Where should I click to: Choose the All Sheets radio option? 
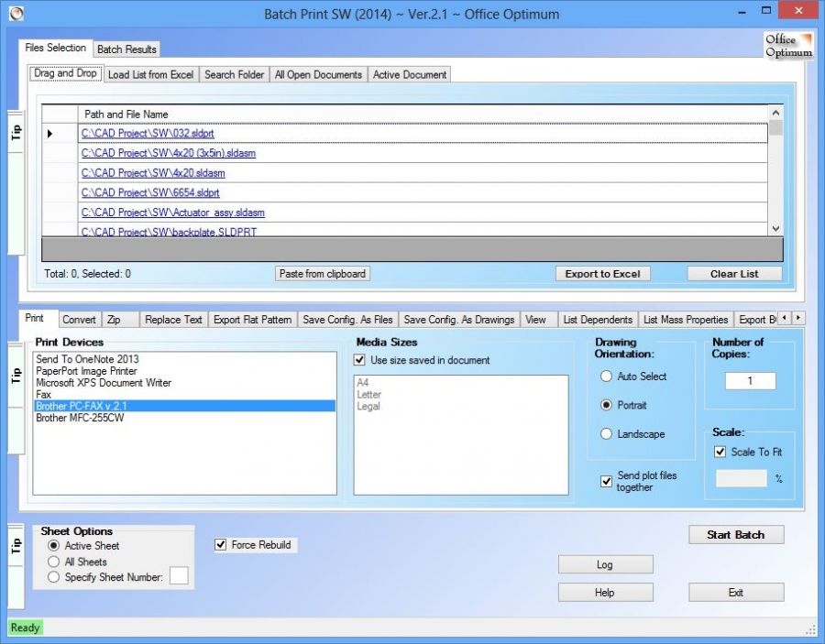(54, 562)
